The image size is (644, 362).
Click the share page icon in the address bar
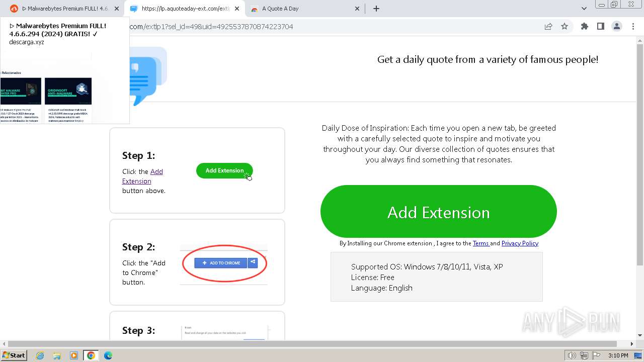[x=548, y=27]
